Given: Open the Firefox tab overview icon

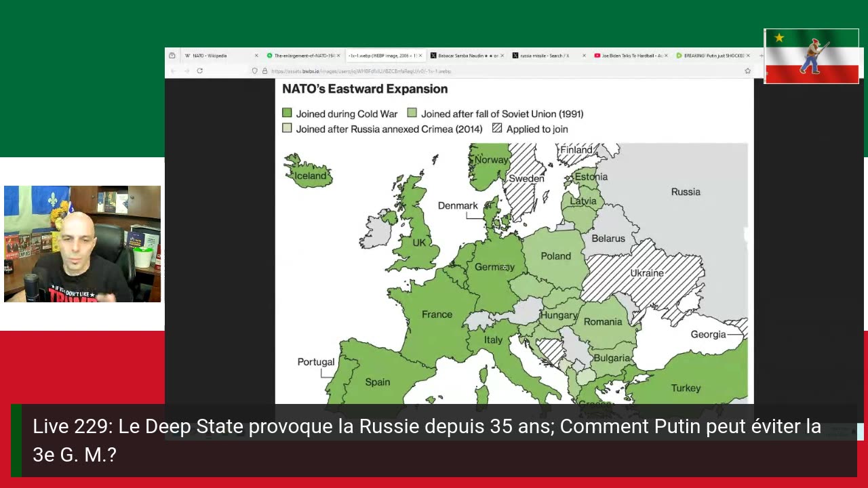Looking at the screenshot, I should (172, 56).
